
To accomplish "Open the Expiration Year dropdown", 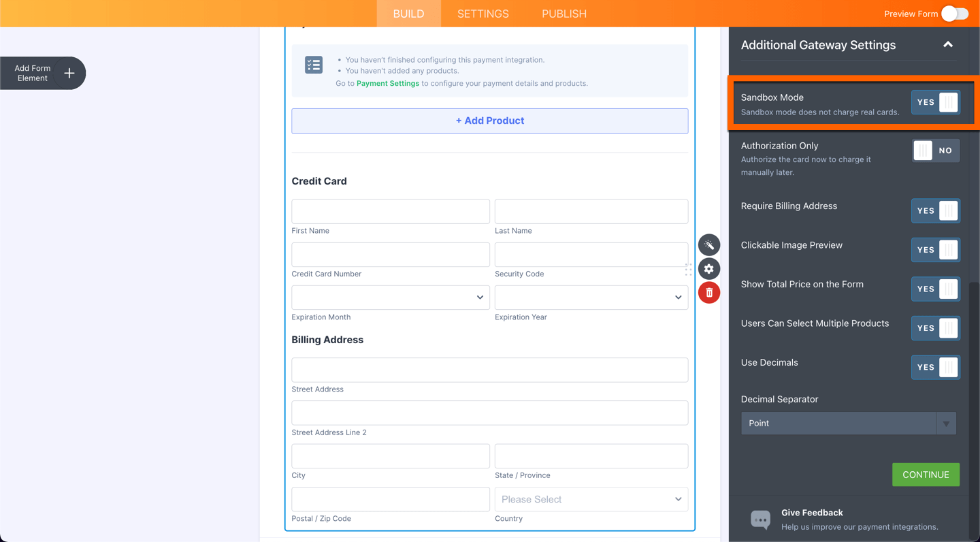I will 591,298.
